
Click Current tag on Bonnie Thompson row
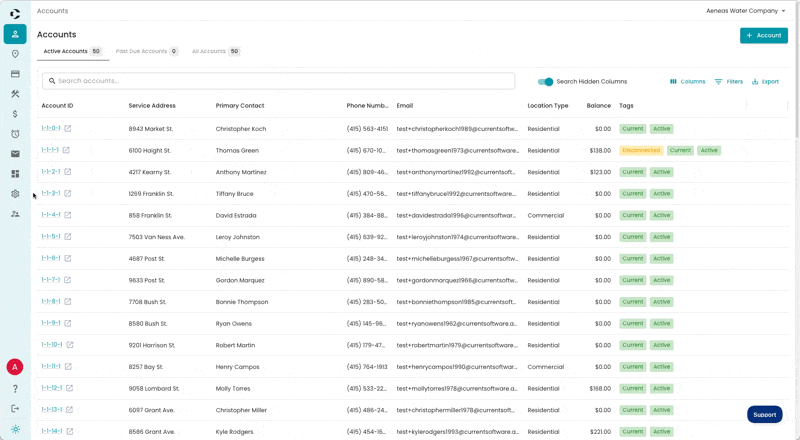[x=633, y=302]
